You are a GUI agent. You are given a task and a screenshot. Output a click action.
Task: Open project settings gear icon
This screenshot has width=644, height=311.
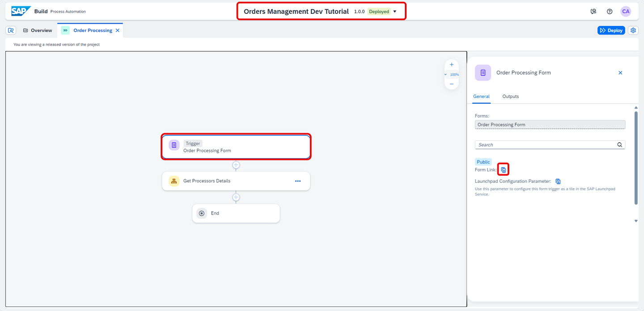pos(633,30)
